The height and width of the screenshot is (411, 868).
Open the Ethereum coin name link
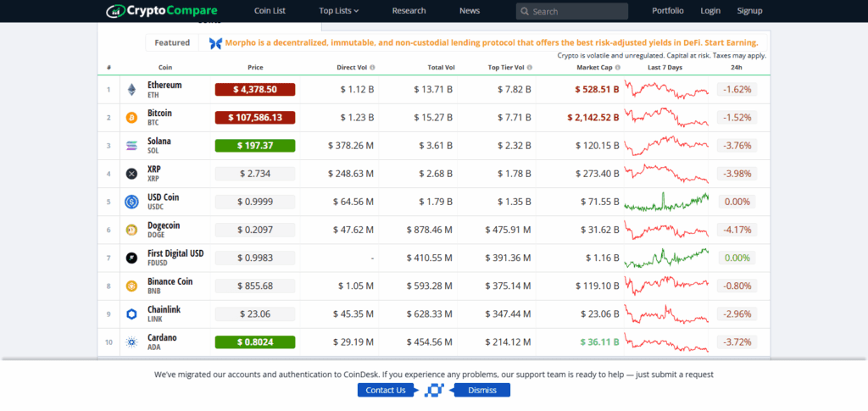point(164,86)
